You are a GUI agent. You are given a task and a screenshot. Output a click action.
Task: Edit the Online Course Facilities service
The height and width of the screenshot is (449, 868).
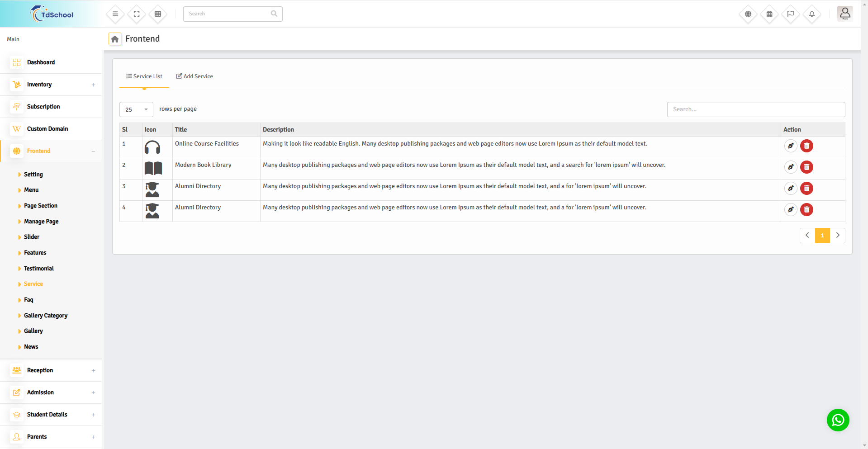pyautogui.click(x=791, y=146)
